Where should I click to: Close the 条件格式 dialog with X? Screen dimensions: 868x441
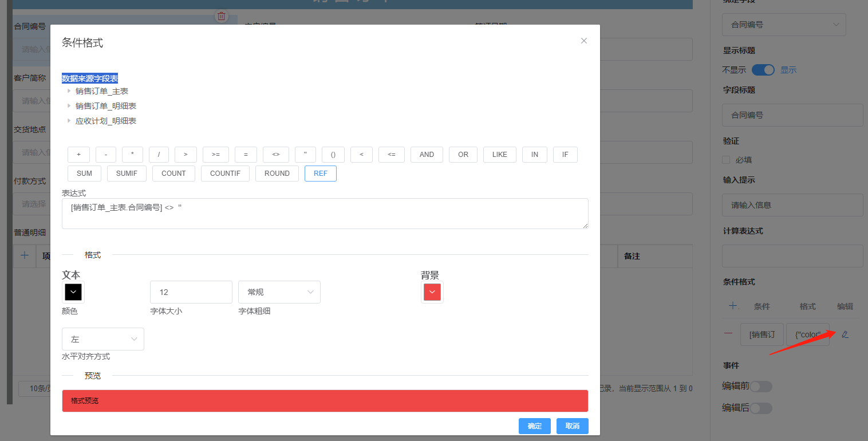[x=584, y=41]
